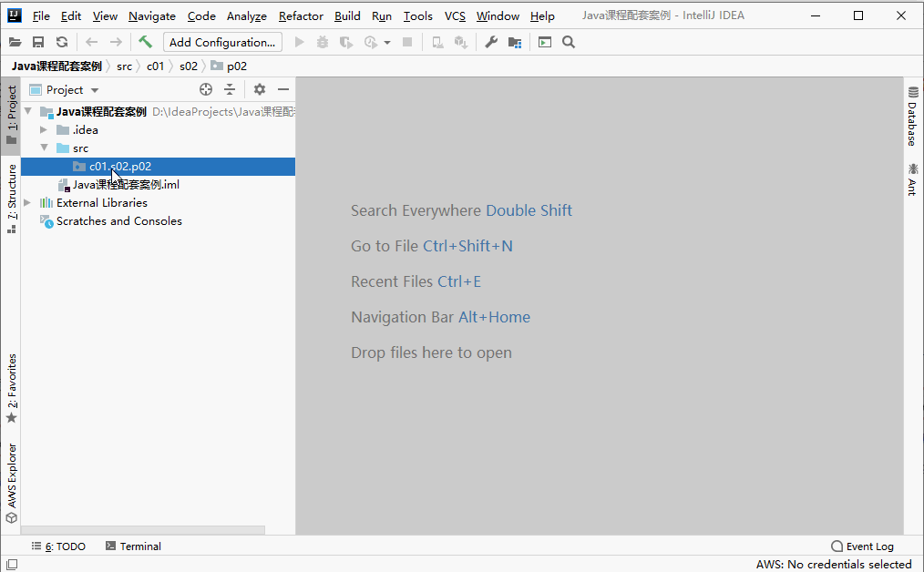This screenshot has width=924, height=572.
Task: Open the Navigate menu
Action: coord(152,15)
